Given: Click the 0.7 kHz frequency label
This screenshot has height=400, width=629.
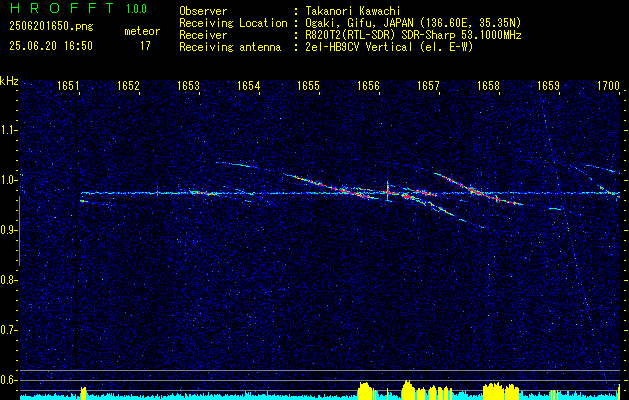Looking at the screenshot, I should coord(8,330).
